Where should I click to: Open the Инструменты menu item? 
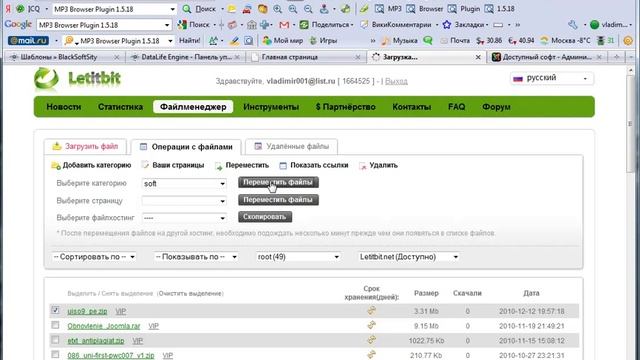(271, 107)
